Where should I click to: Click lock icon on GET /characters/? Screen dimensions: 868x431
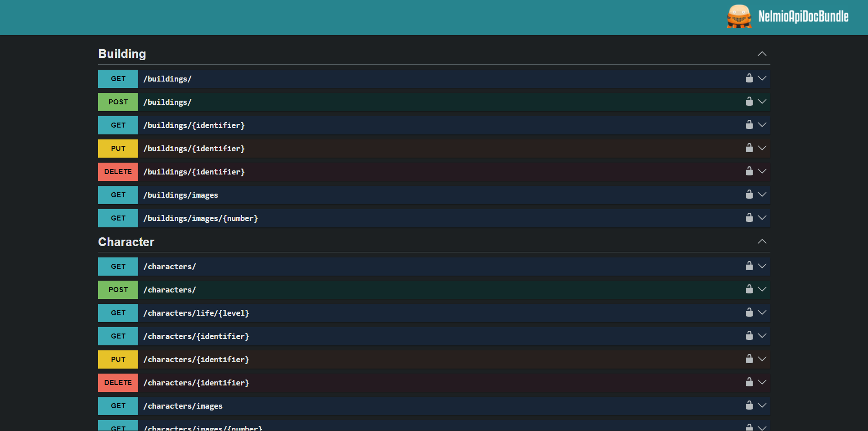[749, 266]
